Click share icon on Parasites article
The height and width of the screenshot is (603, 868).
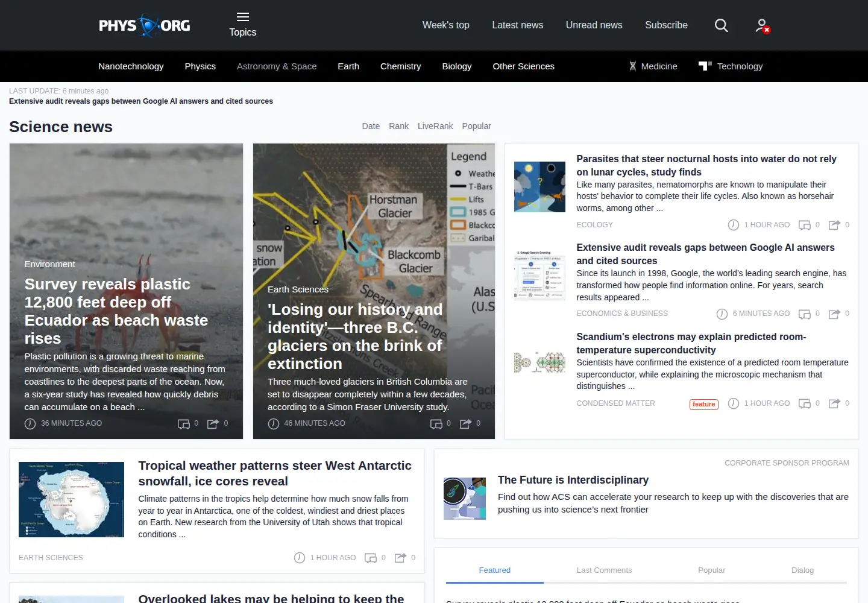pos(834,225)
